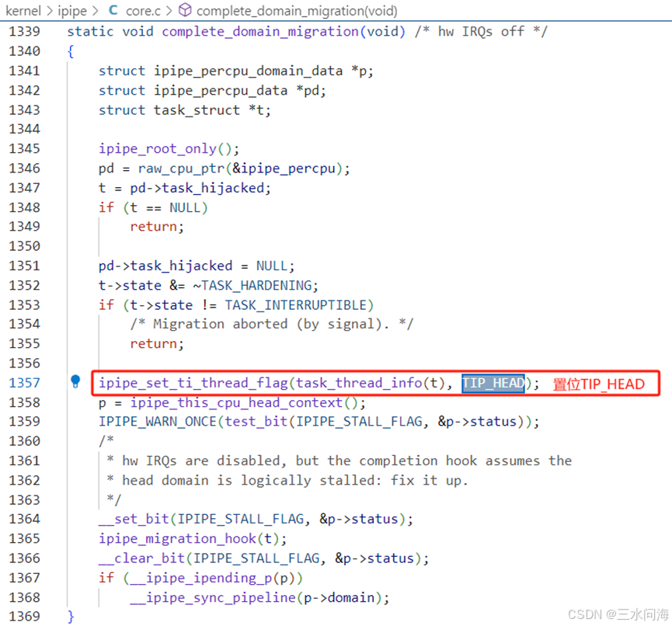Click opening brace on line 1340
Image resolution: width=672 pixels, height=626 pixels.
71,51
